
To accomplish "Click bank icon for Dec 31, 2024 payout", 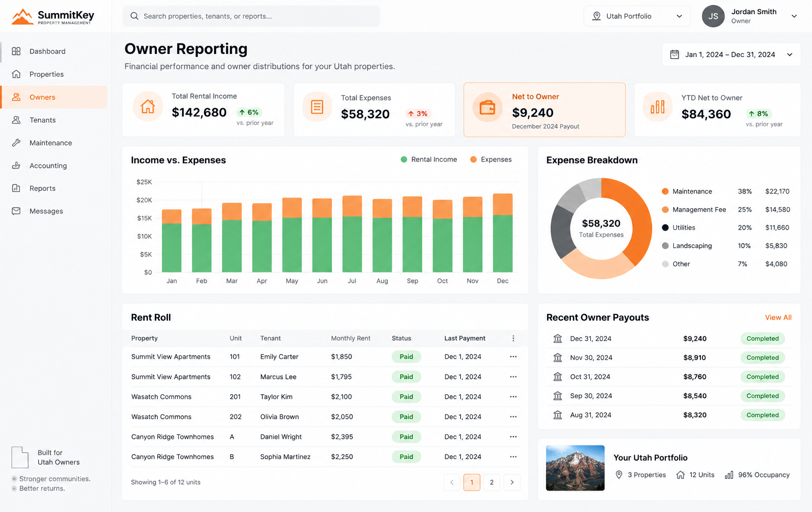I will 558,339.
